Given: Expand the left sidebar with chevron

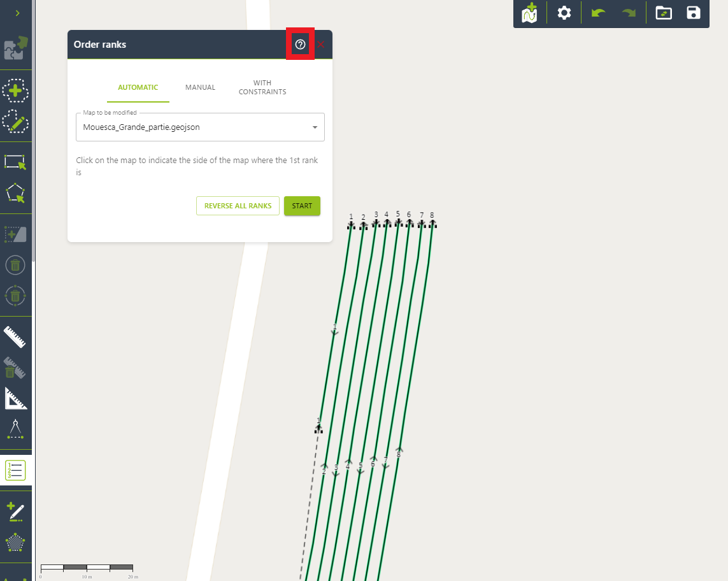Looking at the screenshot, I should [17, 13].
